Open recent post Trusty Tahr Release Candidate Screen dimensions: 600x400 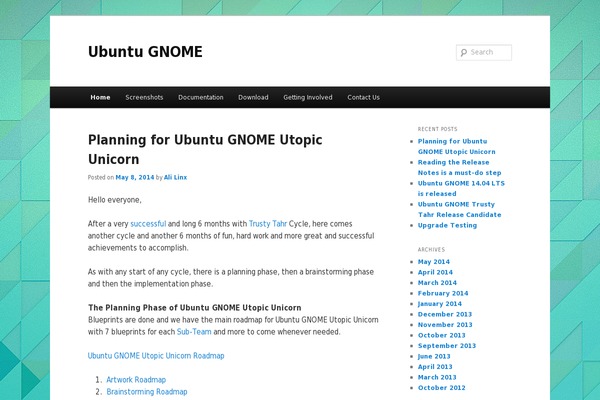pos(460,209)
